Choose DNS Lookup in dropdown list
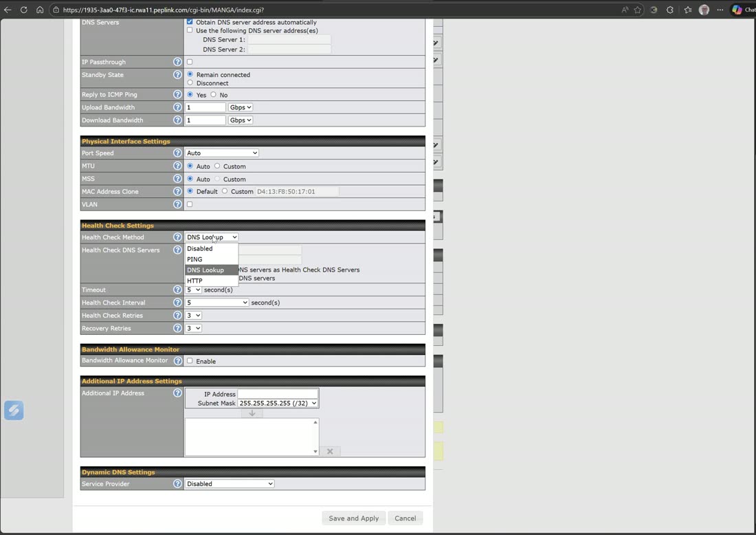 tap(212, 270)
